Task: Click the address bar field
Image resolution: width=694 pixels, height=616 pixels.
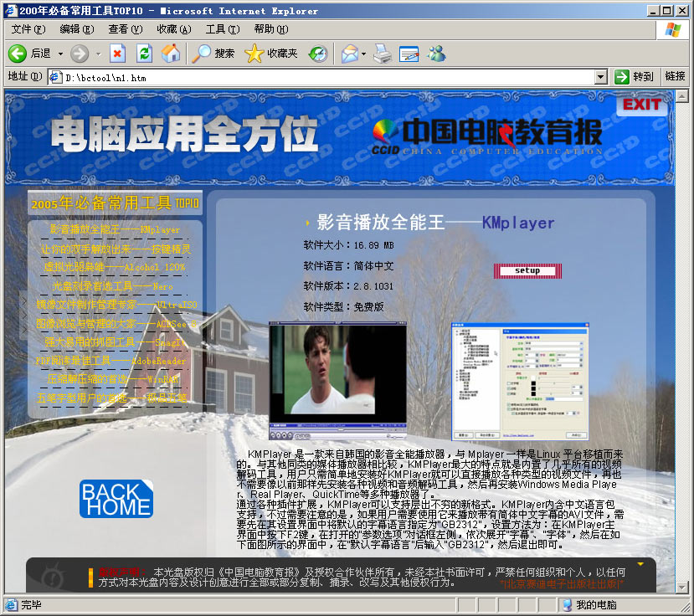Action: pos(327,78)
